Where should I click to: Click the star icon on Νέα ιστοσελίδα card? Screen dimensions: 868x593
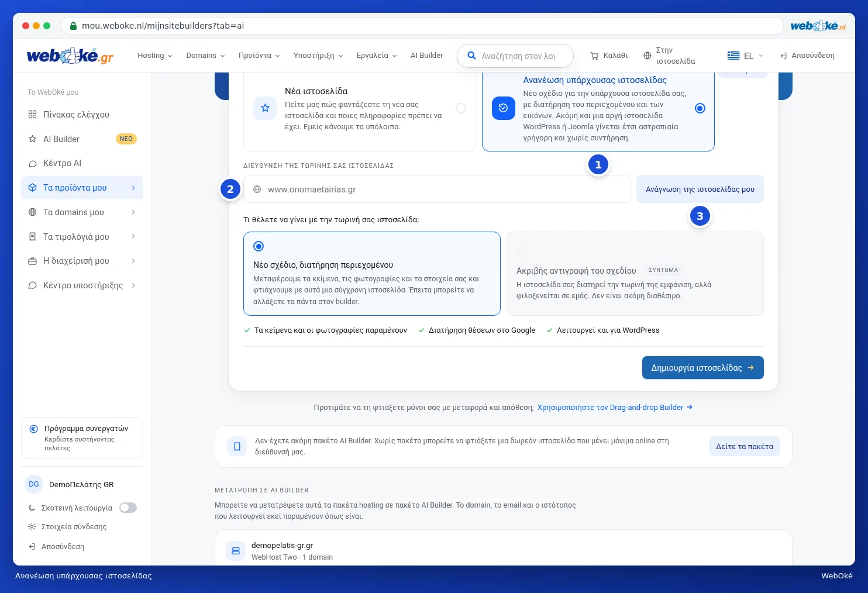pyautogui.click(x=265, y=108)
